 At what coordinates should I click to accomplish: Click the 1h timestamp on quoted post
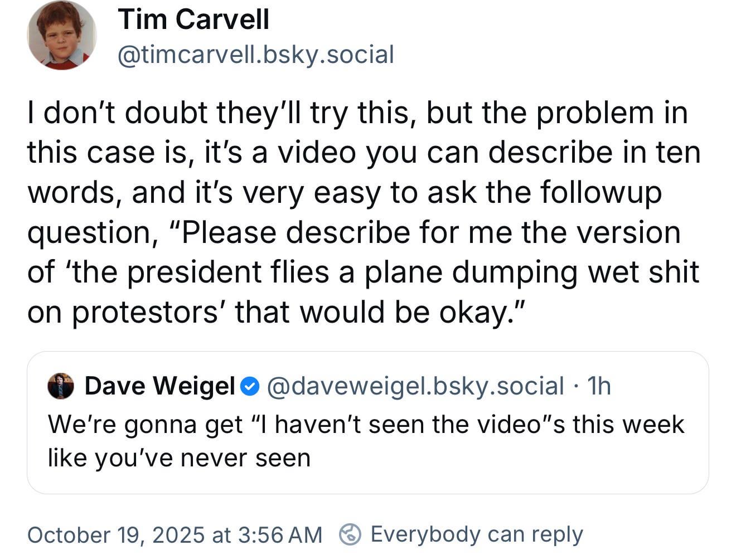point(599,386)
